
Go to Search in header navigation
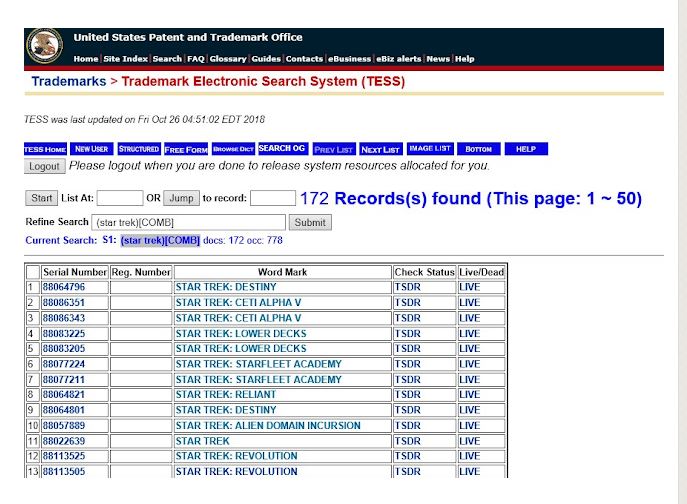tap(167, 59)
